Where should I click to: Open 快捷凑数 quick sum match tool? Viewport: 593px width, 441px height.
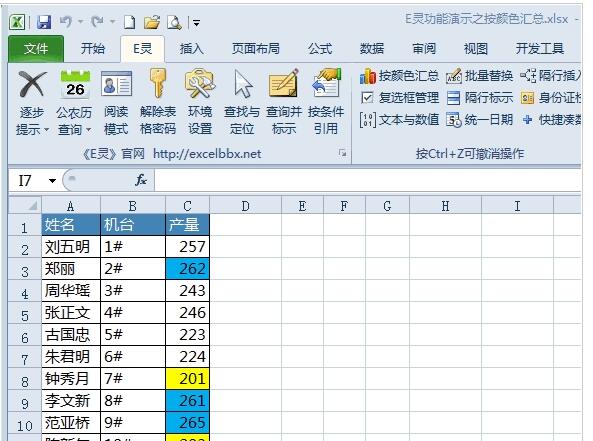(551, 120)
